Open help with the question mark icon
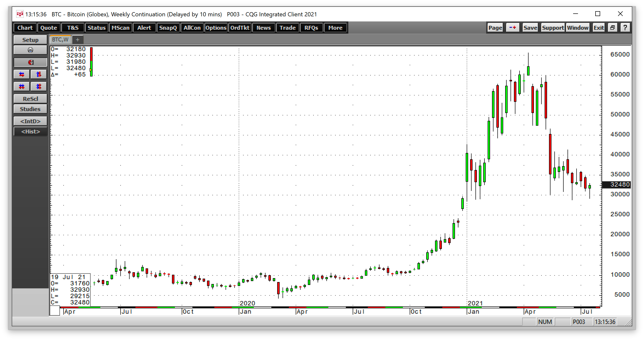 (x=625, y=28)
